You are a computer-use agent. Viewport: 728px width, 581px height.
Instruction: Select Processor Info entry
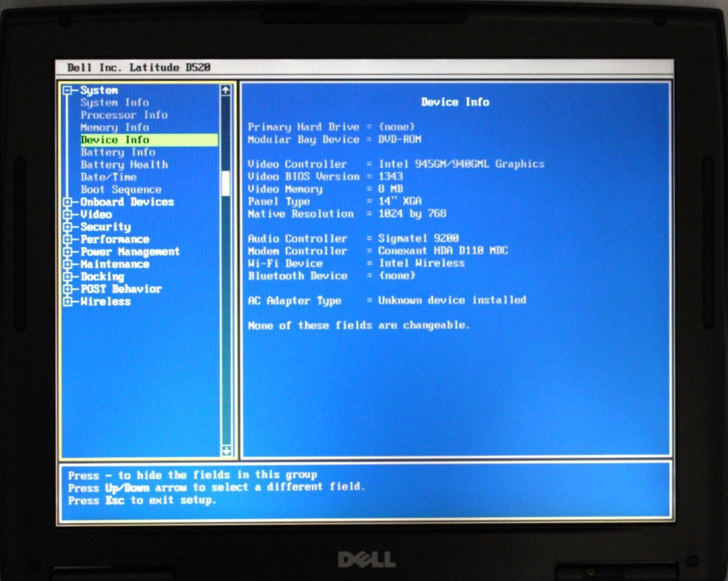(124, 115)
